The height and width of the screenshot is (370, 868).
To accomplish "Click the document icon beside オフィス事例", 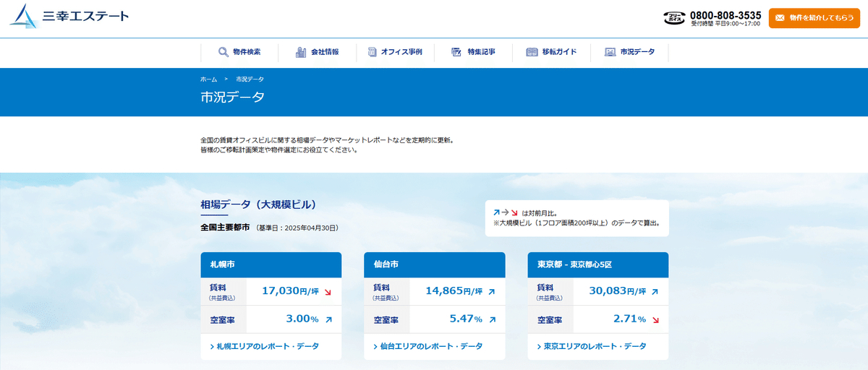I will click(x=372, y=52).
